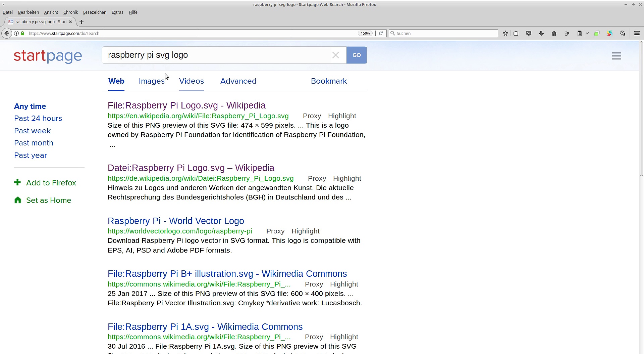Filter results to Past week
The image size is (644, 354).
32,131
